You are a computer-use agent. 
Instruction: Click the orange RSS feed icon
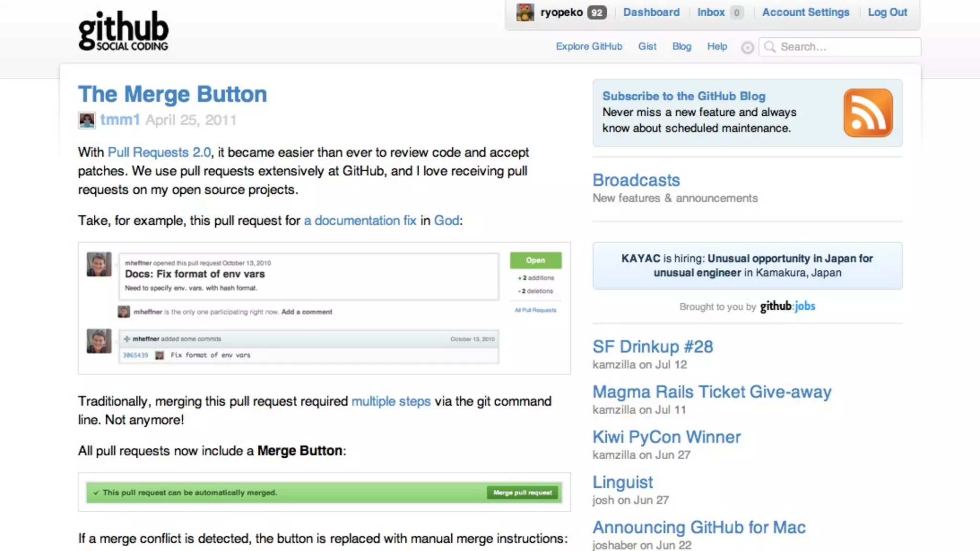click(868, 113)
